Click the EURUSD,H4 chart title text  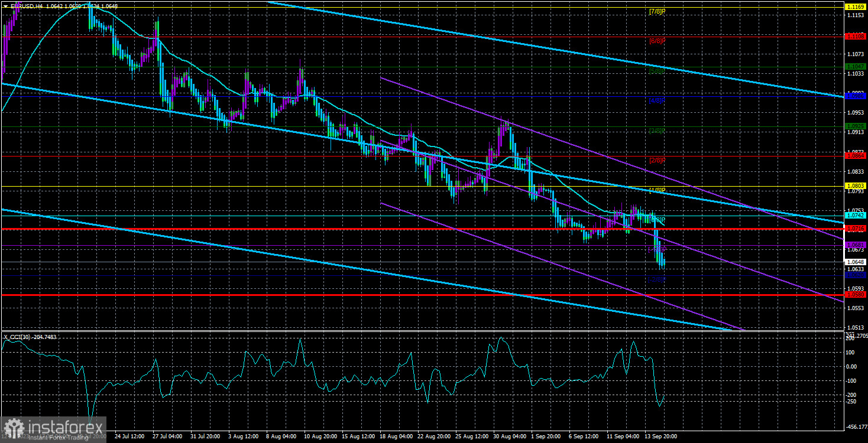[26, 6]
